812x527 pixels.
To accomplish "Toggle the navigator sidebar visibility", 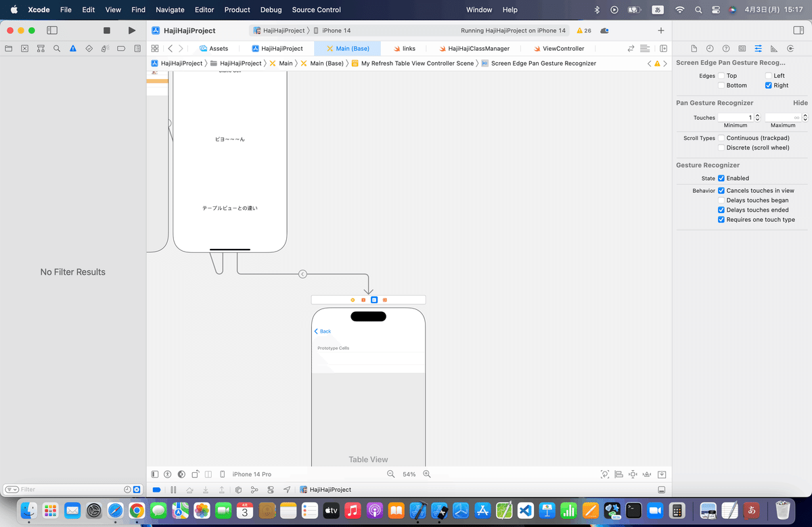I will (52, 30).
